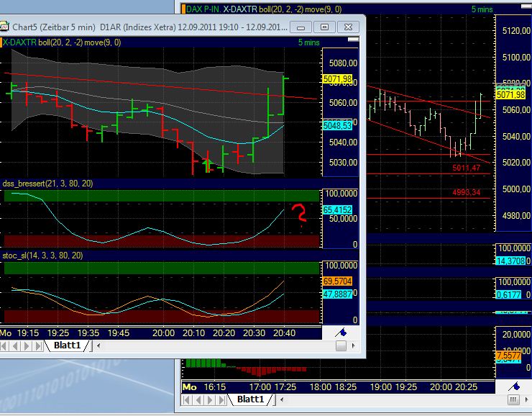Click the 5120,00 axis label in back window
Viewport: 532px width, 416px height.
click(x=516, y=30)
